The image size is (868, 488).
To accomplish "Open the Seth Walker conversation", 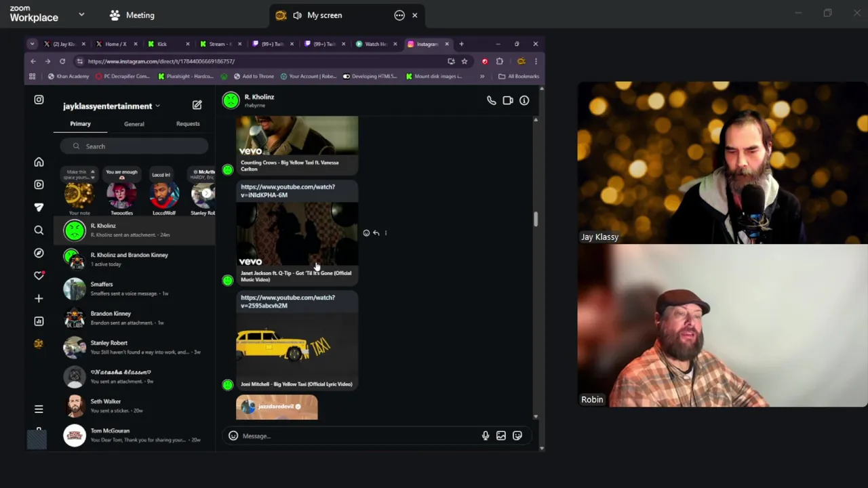I will pos(134,405).
